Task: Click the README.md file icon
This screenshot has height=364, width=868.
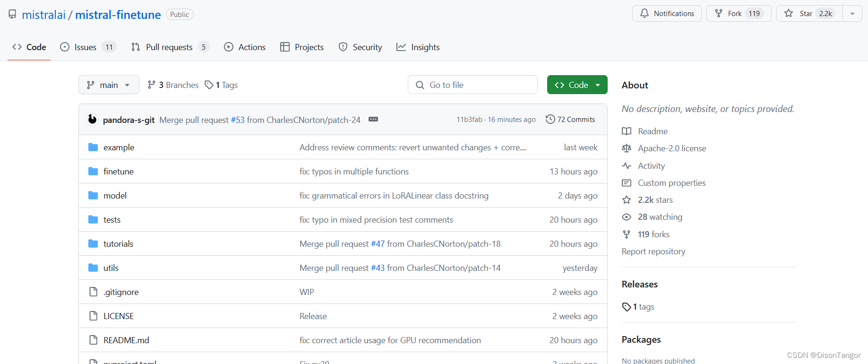Action: (93, 340)
